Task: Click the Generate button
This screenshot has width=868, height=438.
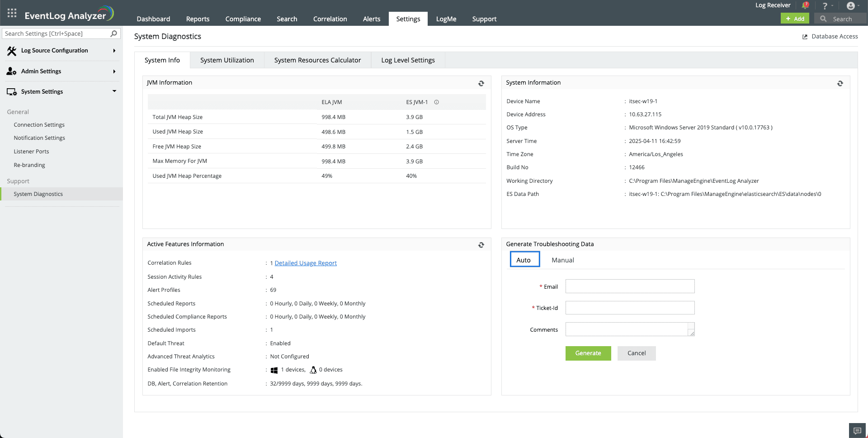Action: point(588,353)
